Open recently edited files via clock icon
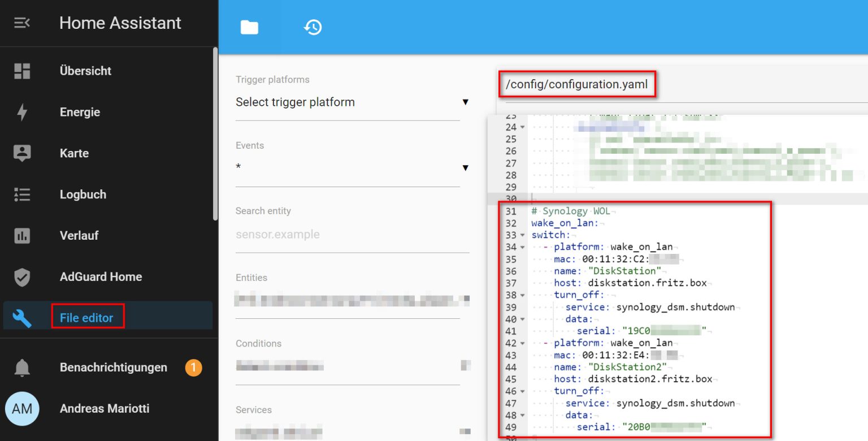868x441 pixels. [x=313, y=27]
